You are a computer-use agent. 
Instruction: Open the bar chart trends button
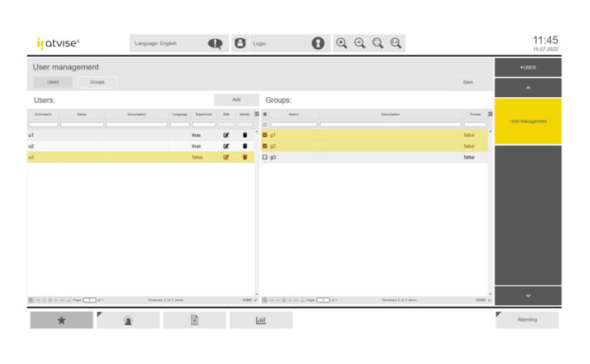tap(260, 320)
